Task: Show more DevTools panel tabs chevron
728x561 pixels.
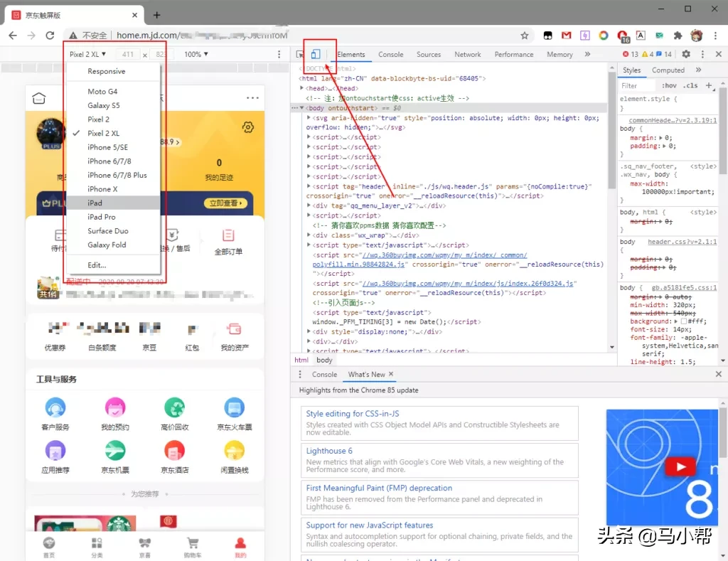Action: pos(587,54)
